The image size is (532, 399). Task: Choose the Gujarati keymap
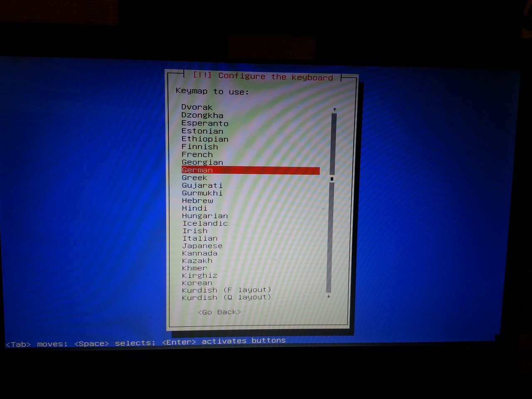click(x=202, y=186)
